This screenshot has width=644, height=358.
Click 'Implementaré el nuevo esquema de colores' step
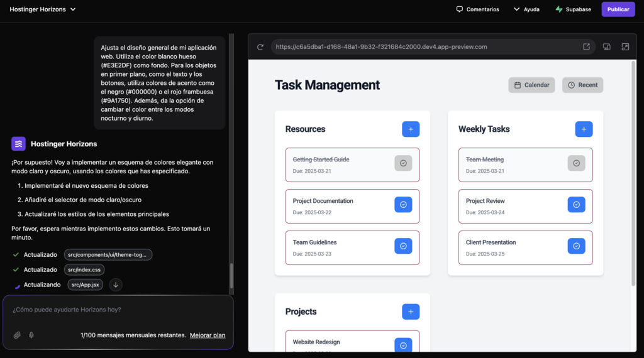coord(86,186)
